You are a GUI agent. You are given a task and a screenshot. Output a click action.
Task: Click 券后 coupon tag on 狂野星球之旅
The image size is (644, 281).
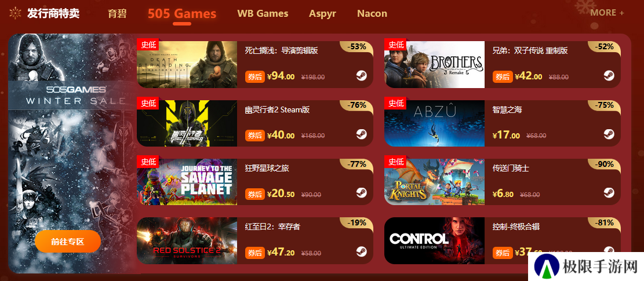[x=255, y=194]
